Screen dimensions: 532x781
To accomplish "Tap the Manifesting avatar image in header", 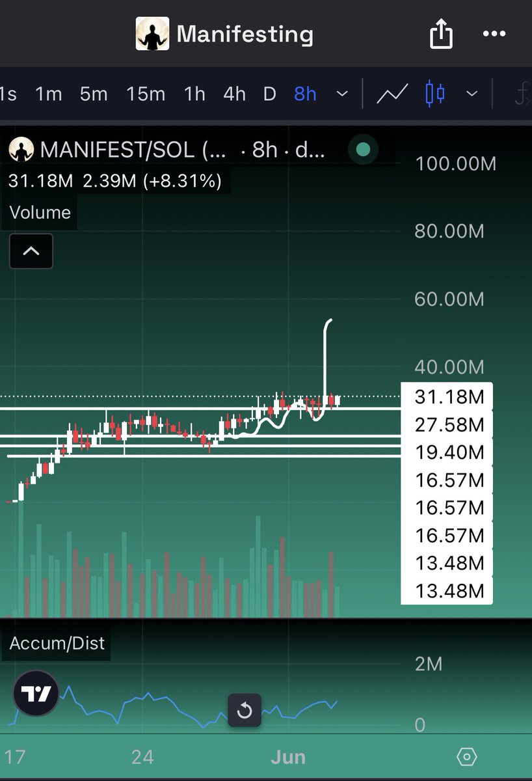I will (x=152, y=34).
